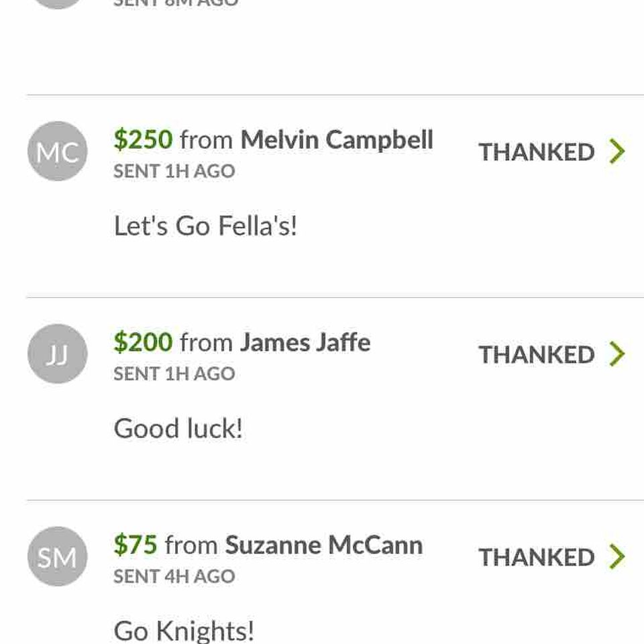Image resolution: width=644 pixels, height=644 pixels.
Task: Click "SENT 4H AGO" under Suzanne McCann
Action: point(174,576)
